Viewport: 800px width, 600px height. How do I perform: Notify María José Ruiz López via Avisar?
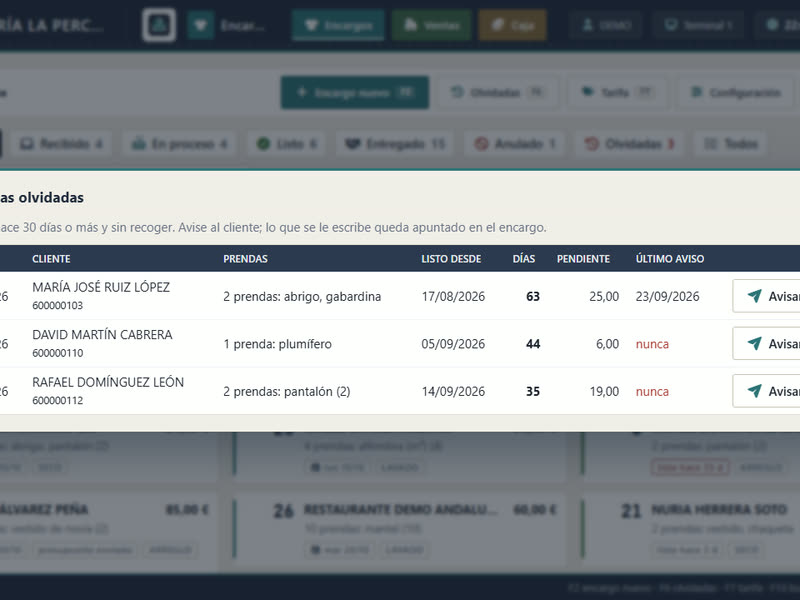[766, 296]
